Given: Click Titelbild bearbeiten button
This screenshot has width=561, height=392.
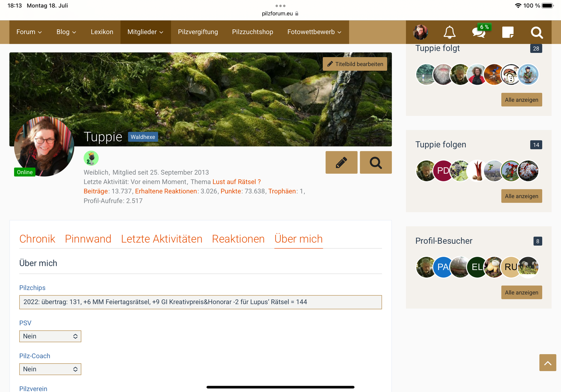Looking at the screenshot, I should [x=355, y=64].
